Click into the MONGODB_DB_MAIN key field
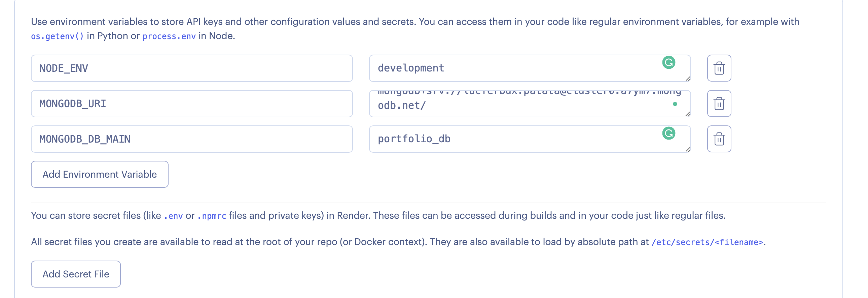 (191, 139)
